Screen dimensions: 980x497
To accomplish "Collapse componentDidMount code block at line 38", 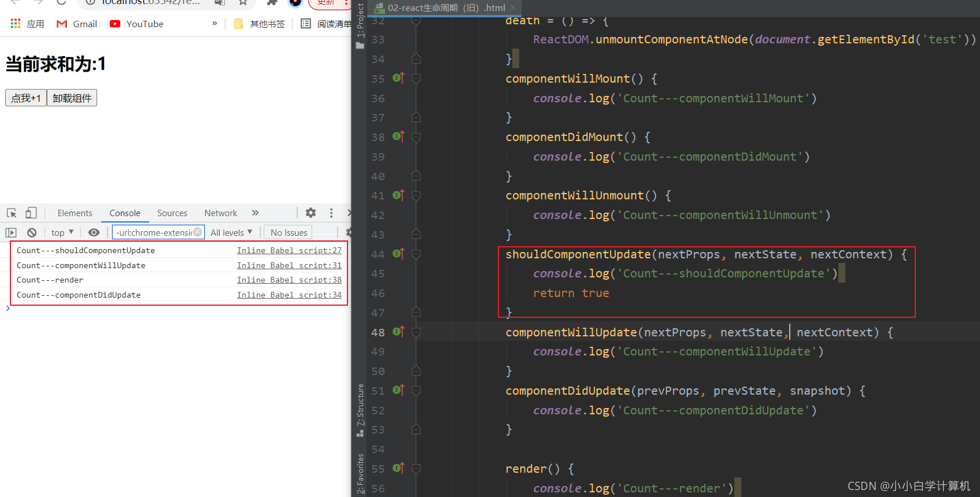I will click(416, 137).
